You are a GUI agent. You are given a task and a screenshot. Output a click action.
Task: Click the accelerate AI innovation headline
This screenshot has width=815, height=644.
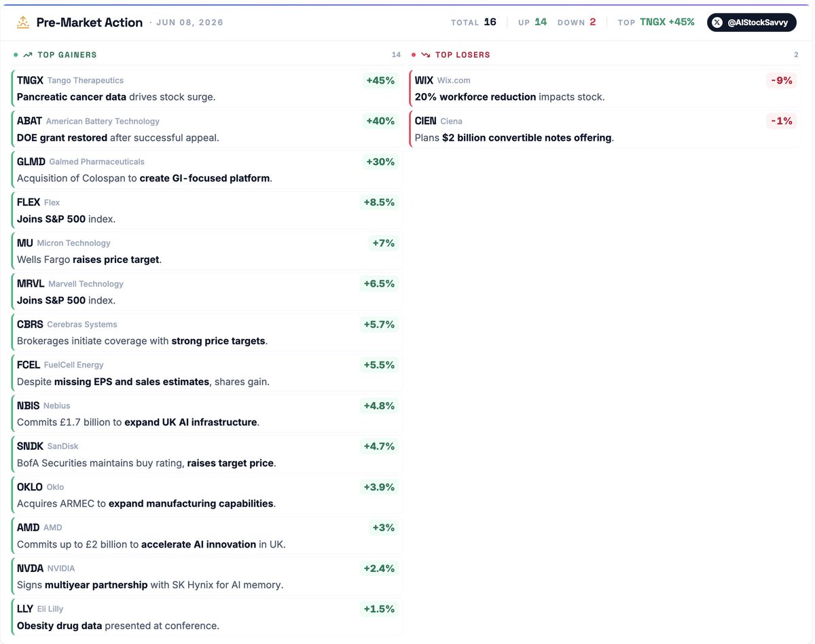(151, 545)
